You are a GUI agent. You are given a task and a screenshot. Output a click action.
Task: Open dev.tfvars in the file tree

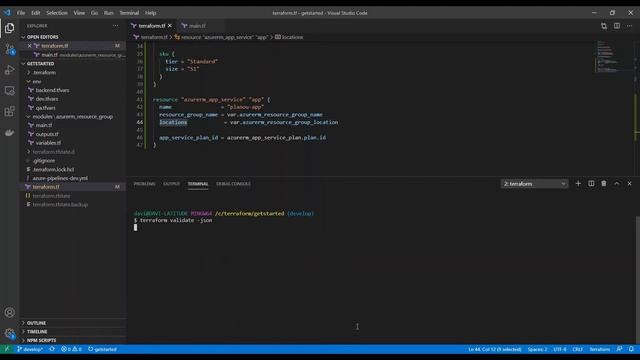coord(73,99)
